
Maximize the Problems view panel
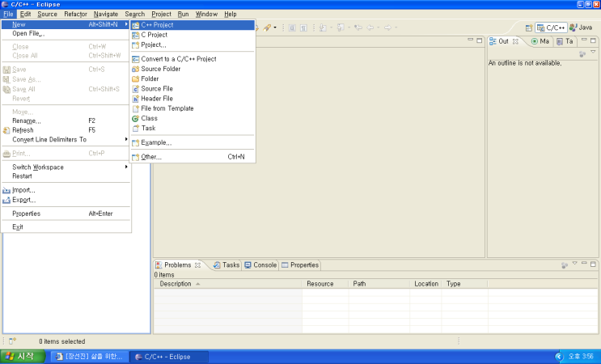[593, 264]
